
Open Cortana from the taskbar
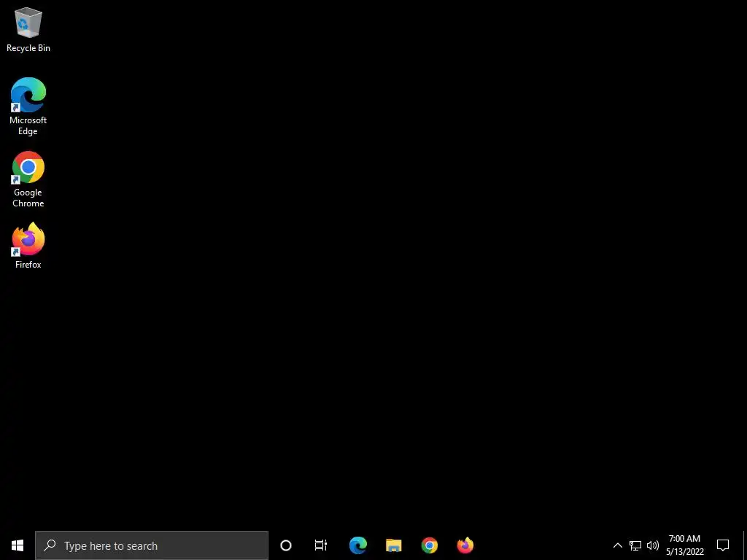click(x=286, y=545)
